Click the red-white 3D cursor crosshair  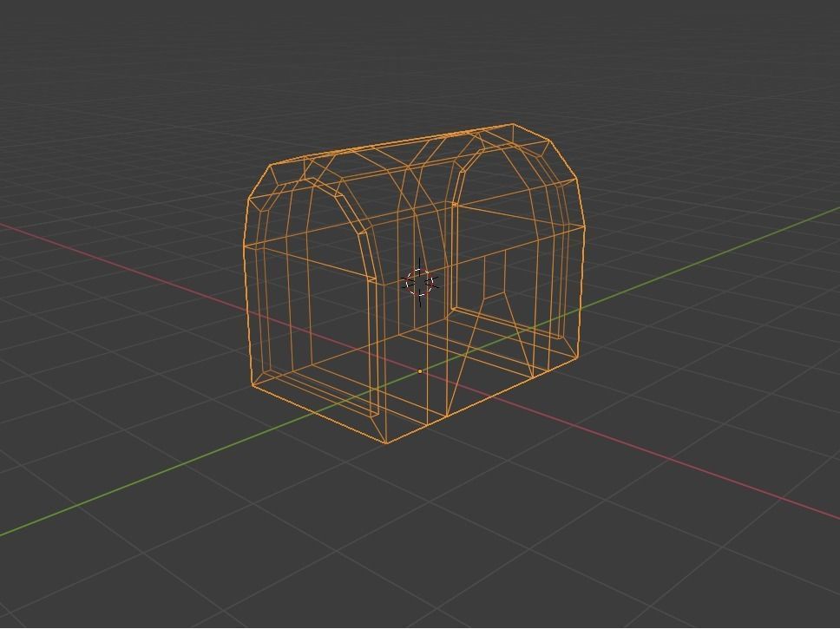coord(419,282)
